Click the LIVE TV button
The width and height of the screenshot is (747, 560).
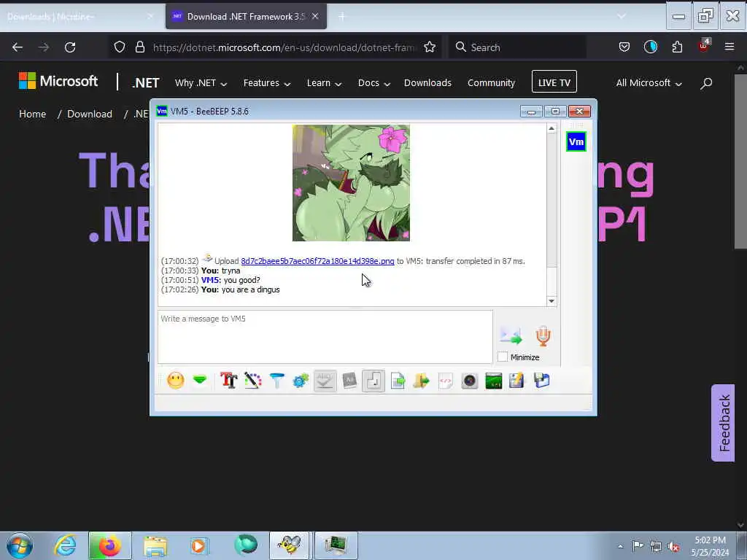click(554, 82)
